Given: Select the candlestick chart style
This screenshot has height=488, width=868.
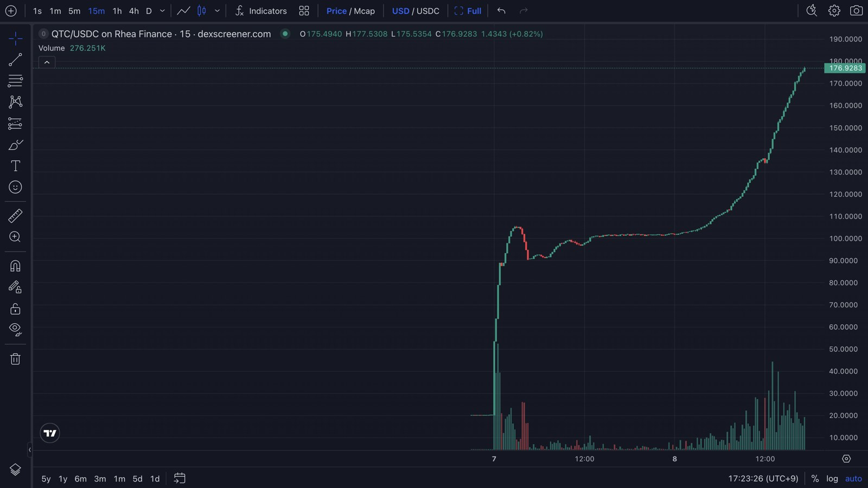Looking at the screenshot, I should 201,11.
